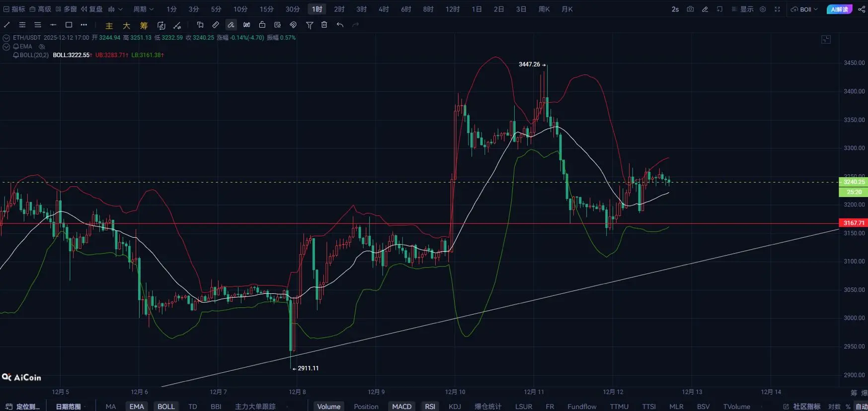Toggle the BOLL indicator in bottom bar
Screen dimensions: 868x411
[x=166, y=406]
